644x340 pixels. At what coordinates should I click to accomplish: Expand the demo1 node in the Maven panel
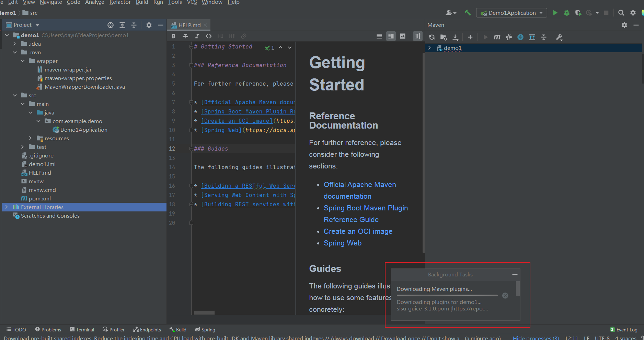tap(429, 48)
